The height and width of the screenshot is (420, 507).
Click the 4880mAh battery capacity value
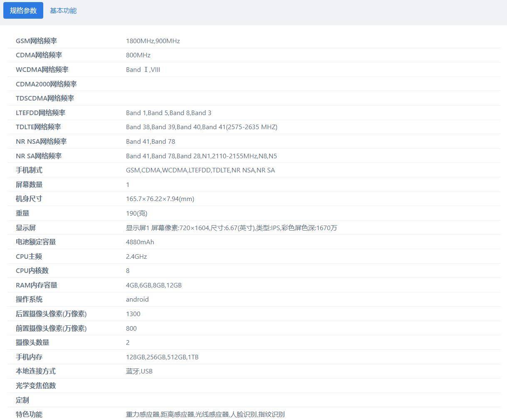coord(140,242)
